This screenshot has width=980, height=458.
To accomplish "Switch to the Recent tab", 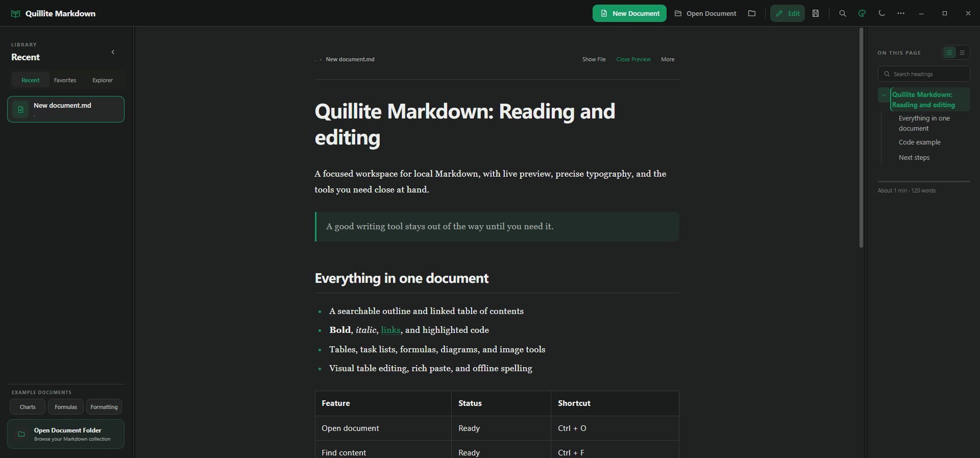I will (31, 80).
